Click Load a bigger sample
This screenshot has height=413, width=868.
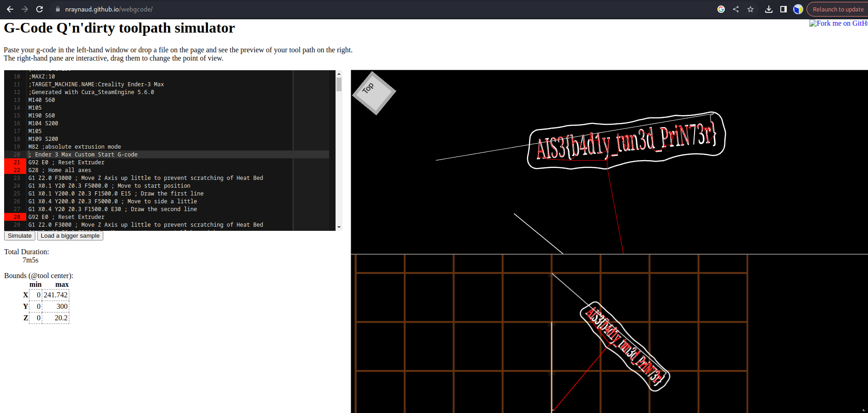click(x=70, y=236)
